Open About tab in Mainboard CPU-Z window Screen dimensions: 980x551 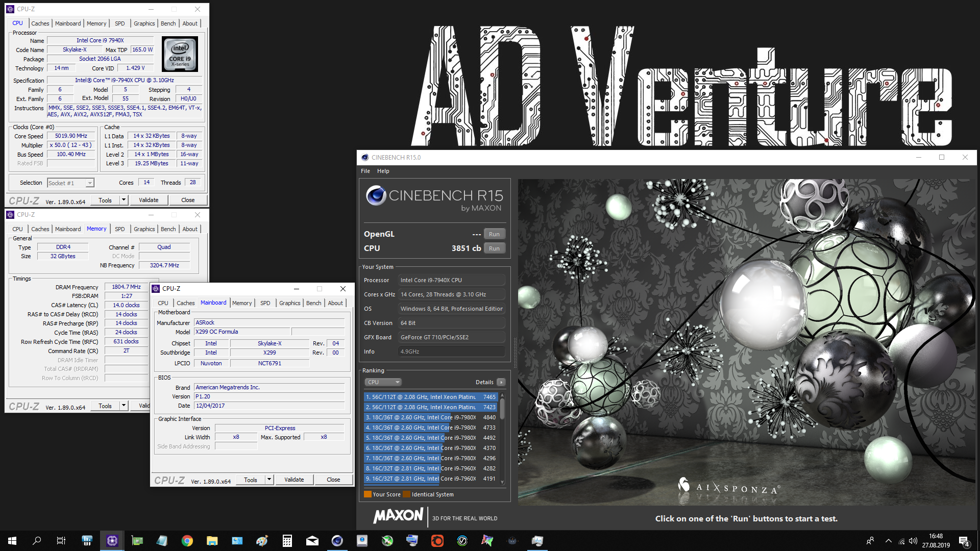pos(335,303)
